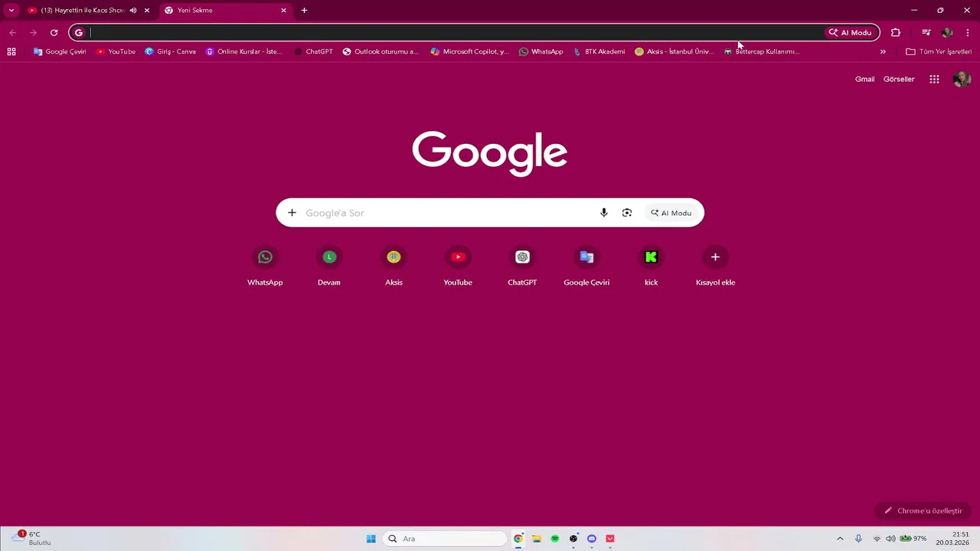Open the ChatGPT bookmark in bookmarks bar
The image size is (980, 551).
coord(313,51)
